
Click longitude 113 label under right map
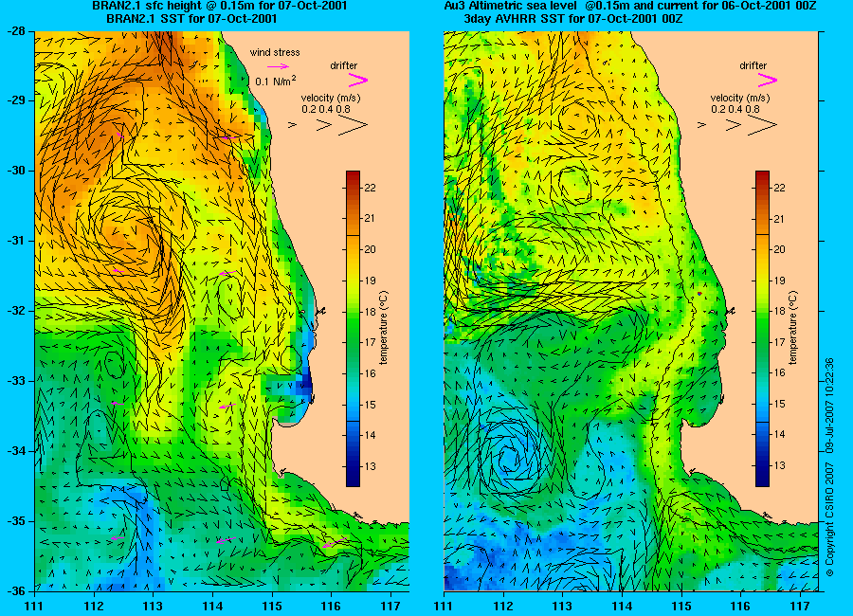tap(562, 607)
